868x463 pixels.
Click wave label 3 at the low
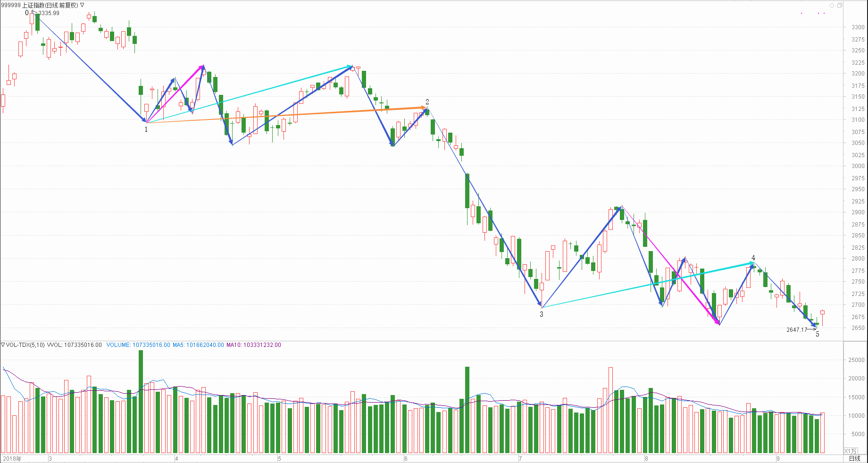(x=542, y=314)
